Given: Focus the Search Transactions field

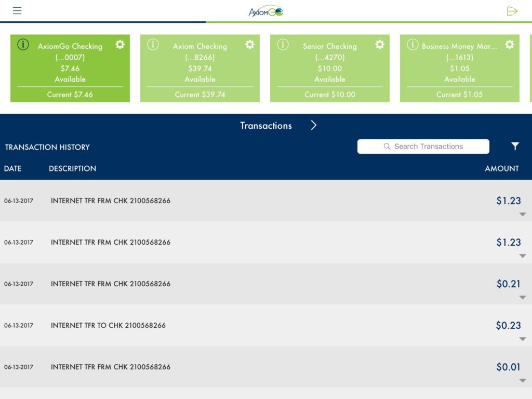Looking at the screenshot, I should pyautogui.click(x=423, y=146).
